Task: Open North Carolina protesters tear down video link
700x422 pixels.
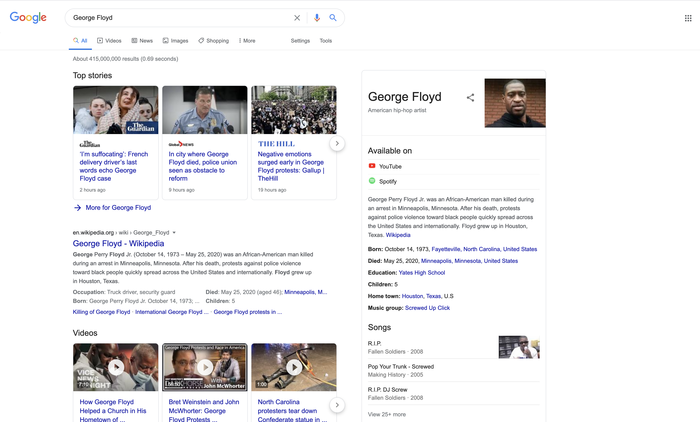Action: pyautogui.click(x=292, y=411)
